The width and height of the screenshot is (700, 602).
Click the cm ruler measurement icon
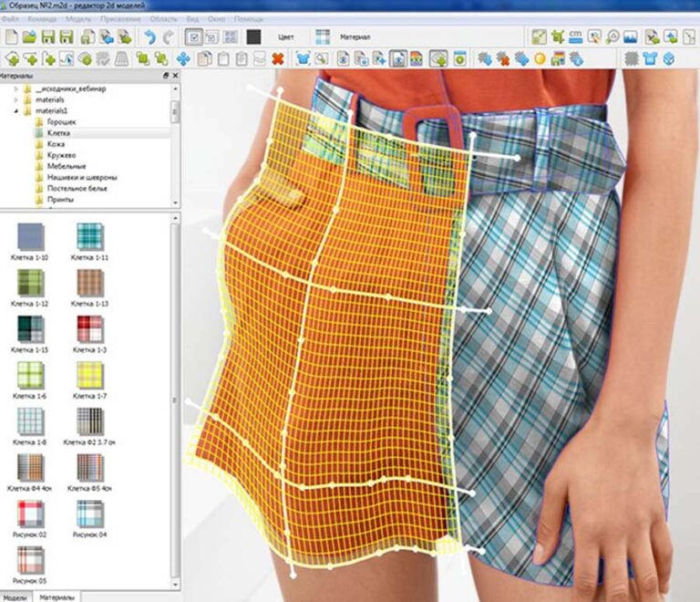point(575,37)
